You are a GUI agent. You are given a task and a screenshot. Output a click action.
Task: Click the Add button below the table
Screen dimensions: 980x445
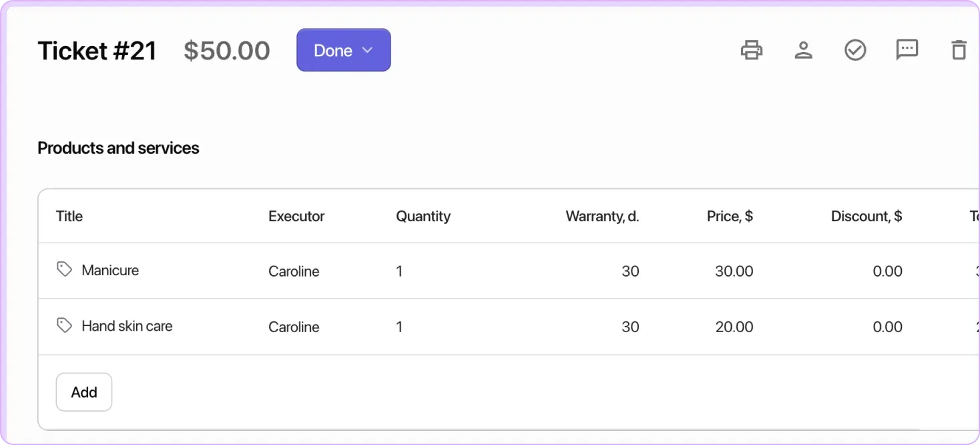coord(83,392)
